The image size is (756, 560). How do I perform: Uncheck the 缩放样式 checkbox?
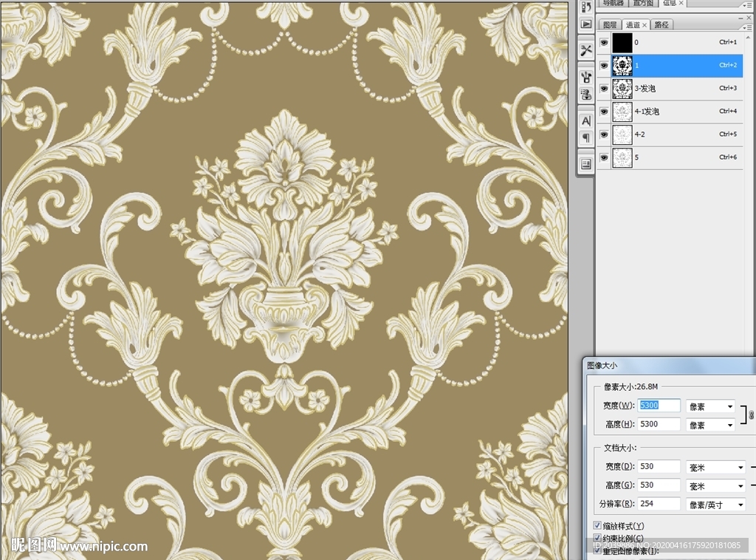point(597,525)
